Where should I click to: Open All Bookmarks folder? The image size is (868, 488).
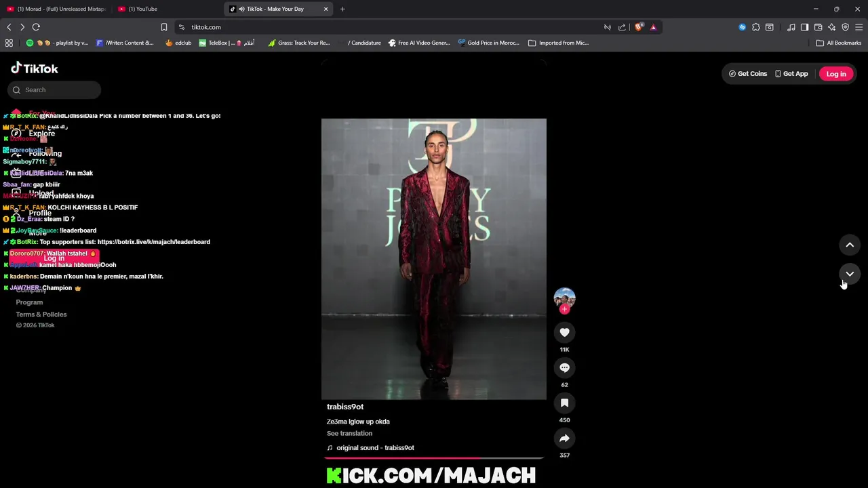pos(839,43)
